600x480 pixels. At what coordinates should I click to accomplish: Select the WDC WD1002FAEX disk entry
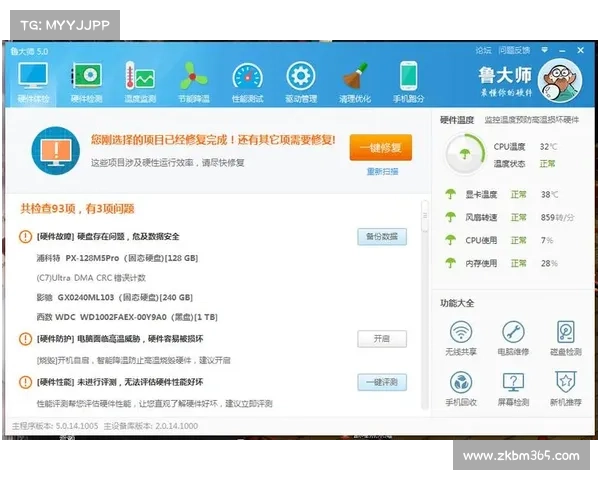(x=127, y=317)
